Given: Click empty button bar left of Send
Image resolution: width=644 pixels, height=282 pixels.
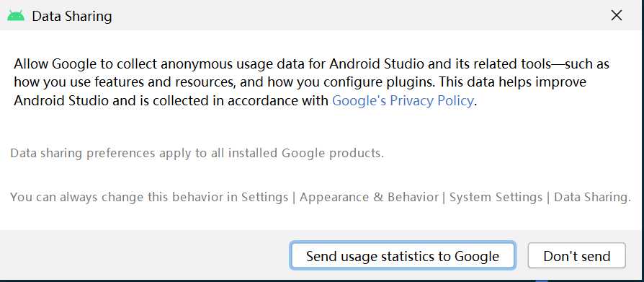Looking at the screenshot, I should click(x=144, y=256).
